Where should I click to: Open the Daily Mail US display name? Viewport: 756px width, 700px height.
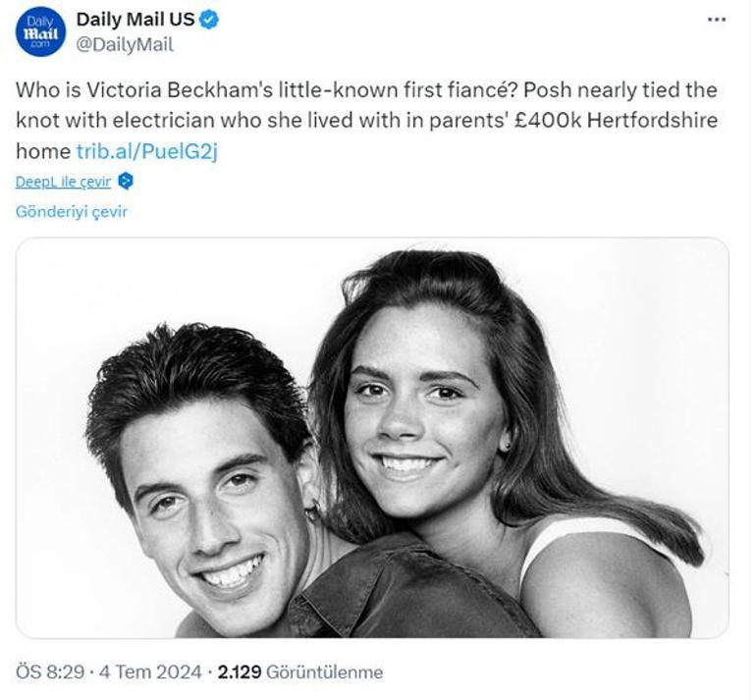point(135,19)
